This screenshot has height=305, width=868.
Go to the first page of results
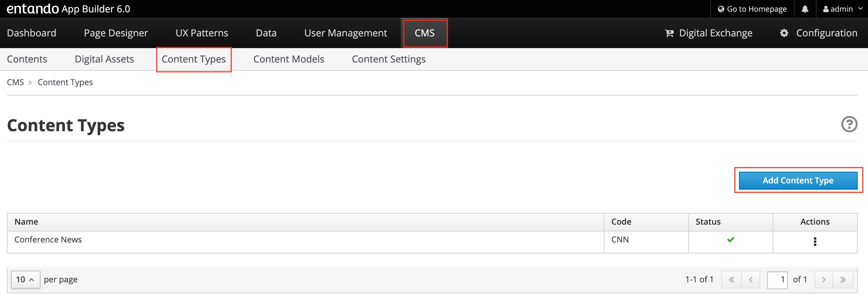pyautogui.click(x=731, y=280)
